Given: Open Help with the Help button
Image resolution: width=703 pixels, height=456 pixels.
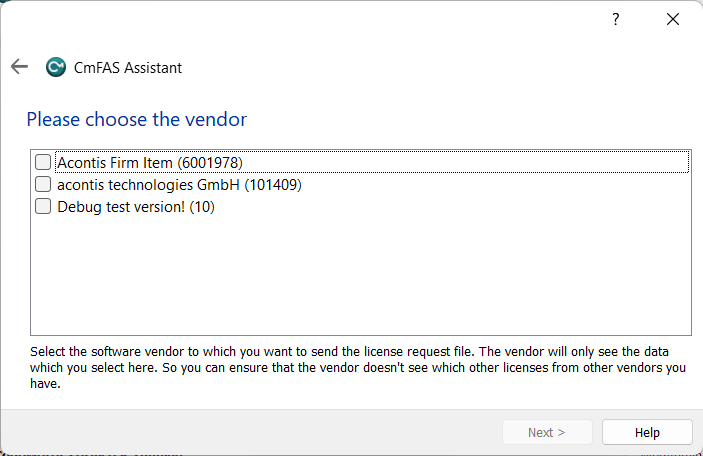Looking at the screenshot, I should pos(647,432).
